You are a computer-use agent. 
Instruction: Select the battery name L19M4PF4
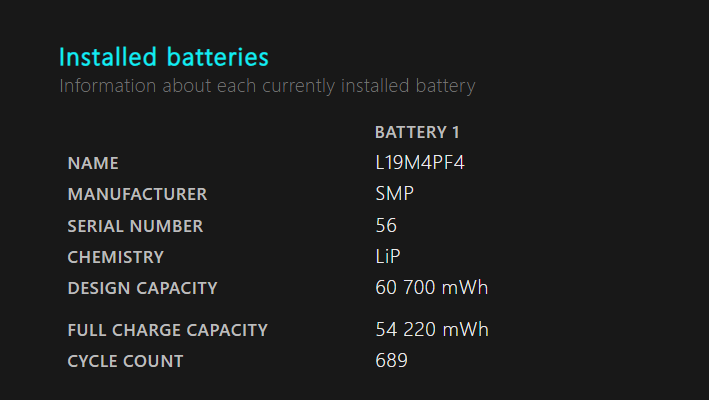[x=420, y=163]
